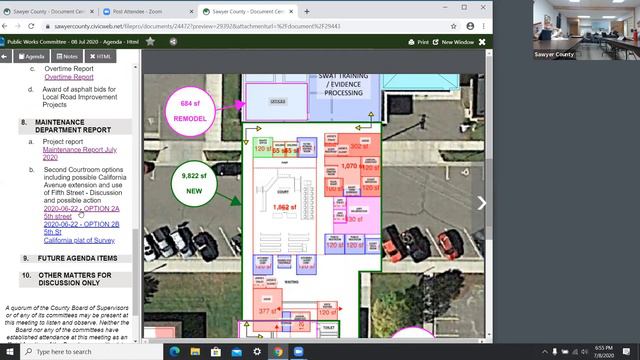This screenshot has width=640, height=360.
Task: Click the Windows taskbar search box
Action: point(91,352)
